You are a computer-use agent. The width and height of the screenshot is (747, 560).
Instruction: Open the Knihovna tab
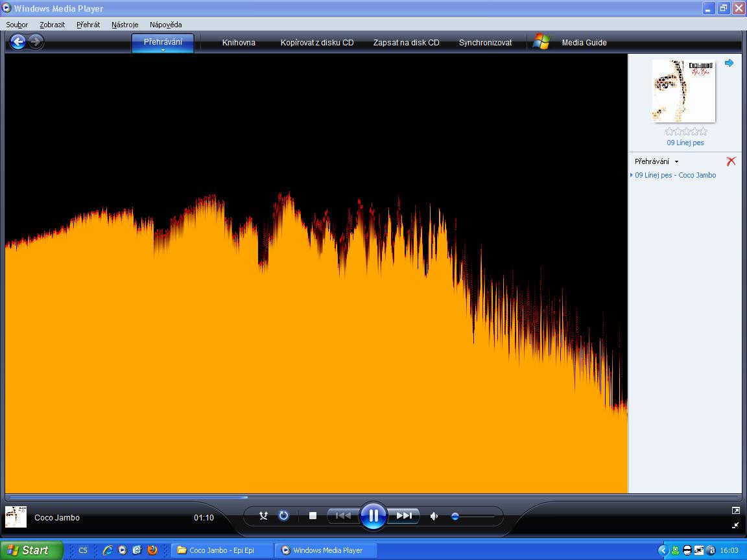pyautogui.click(x=239, y=43)
